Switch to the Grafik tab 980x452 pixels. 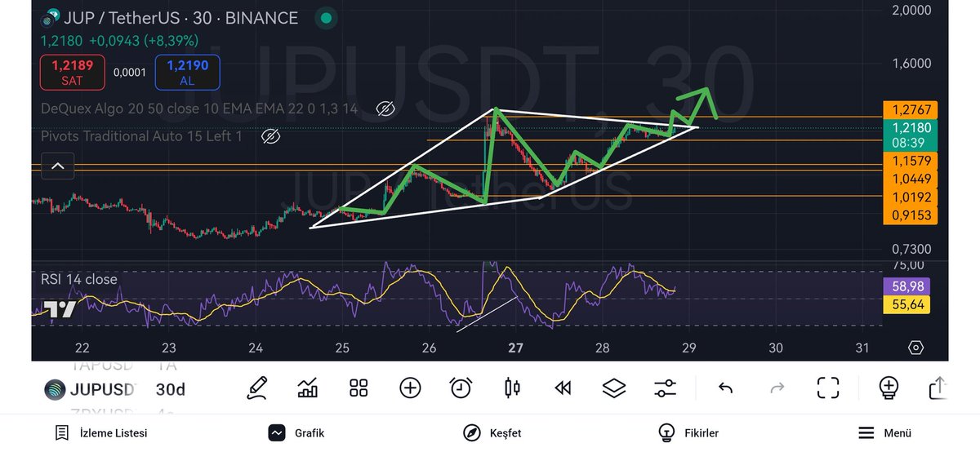296,433
